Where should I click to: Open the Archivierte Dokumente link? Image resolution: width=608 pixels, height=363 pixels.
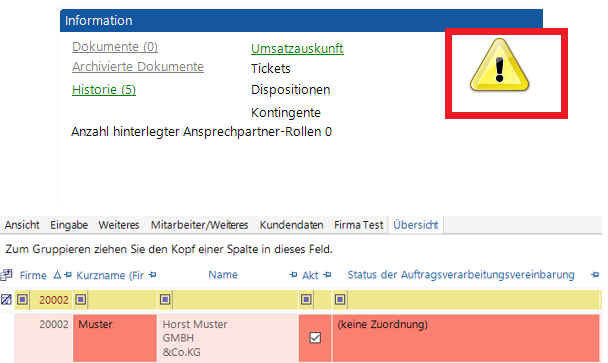coord(138,67)
